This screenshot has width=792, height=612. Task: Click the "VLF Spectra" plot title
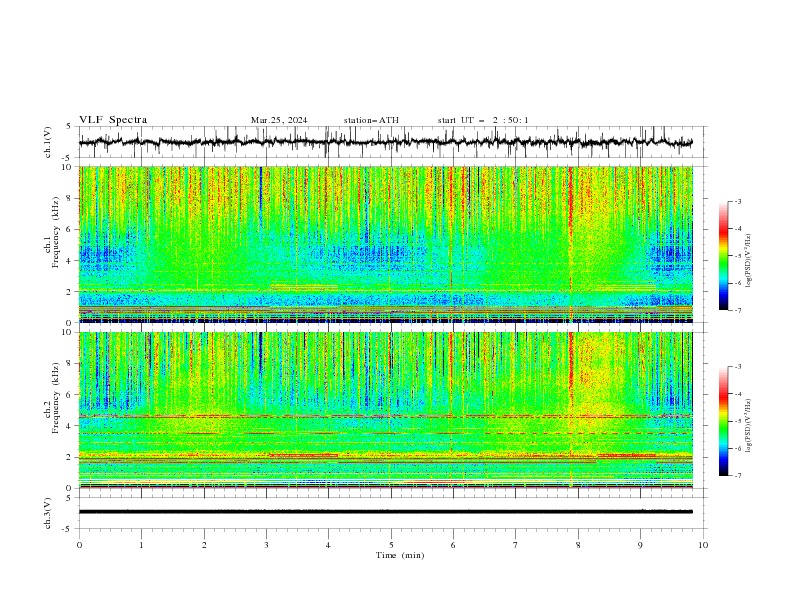(113, 120)
